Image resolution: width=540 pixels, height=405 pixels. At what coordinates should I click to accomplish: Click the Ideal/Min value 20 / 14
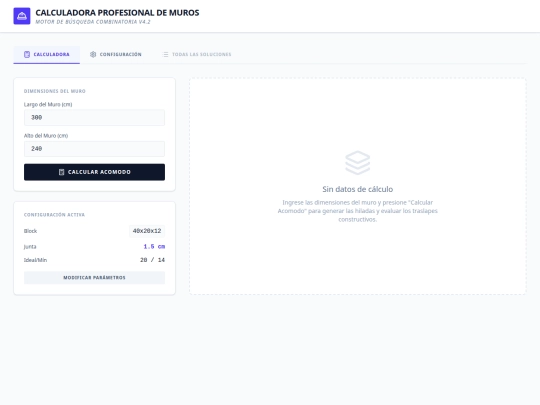click(x=152, y=260)
